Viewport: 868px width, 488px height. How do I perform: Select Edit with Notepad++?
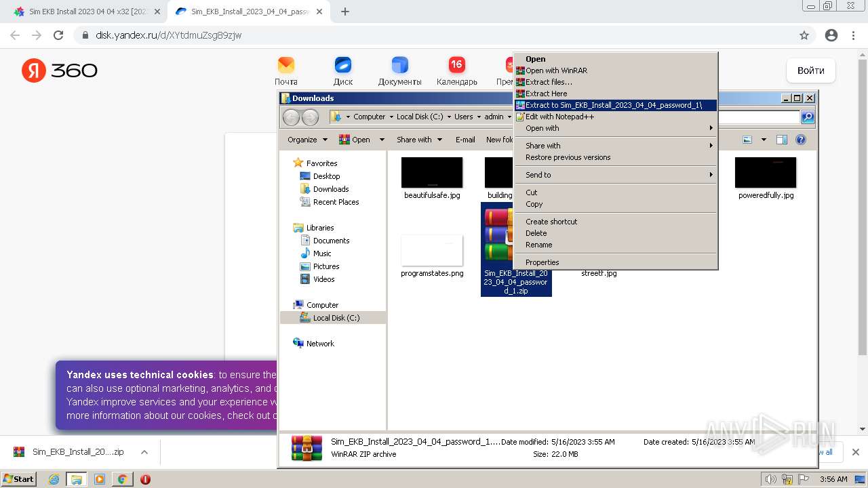click(x=616, y=117)
